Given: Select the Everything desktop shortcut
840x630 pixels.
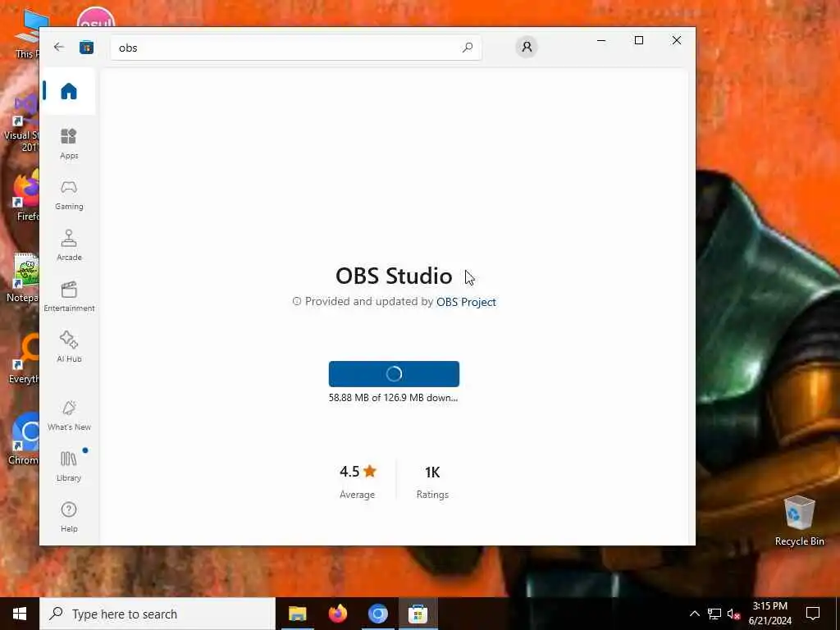Looking at the screenshot, I should coord(24,358).
